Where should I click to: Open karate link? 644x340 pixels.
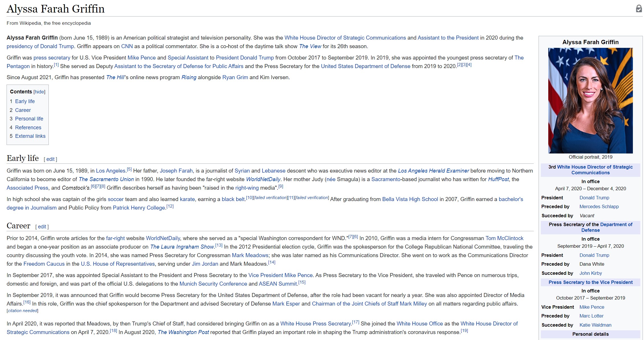pos(187,199)
